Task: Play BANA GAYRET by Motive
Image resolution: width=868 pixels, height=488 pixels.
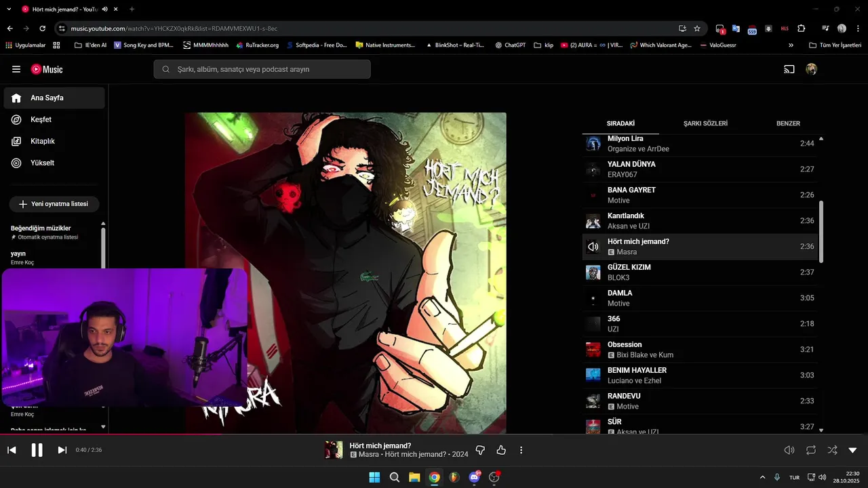Action: (700, 195)
